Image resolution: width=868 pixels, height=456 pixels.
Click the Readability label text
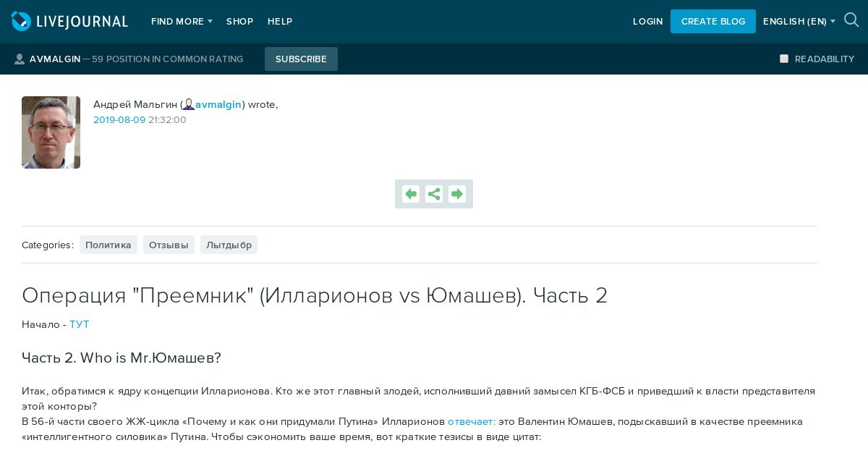[x=825, y=59]
